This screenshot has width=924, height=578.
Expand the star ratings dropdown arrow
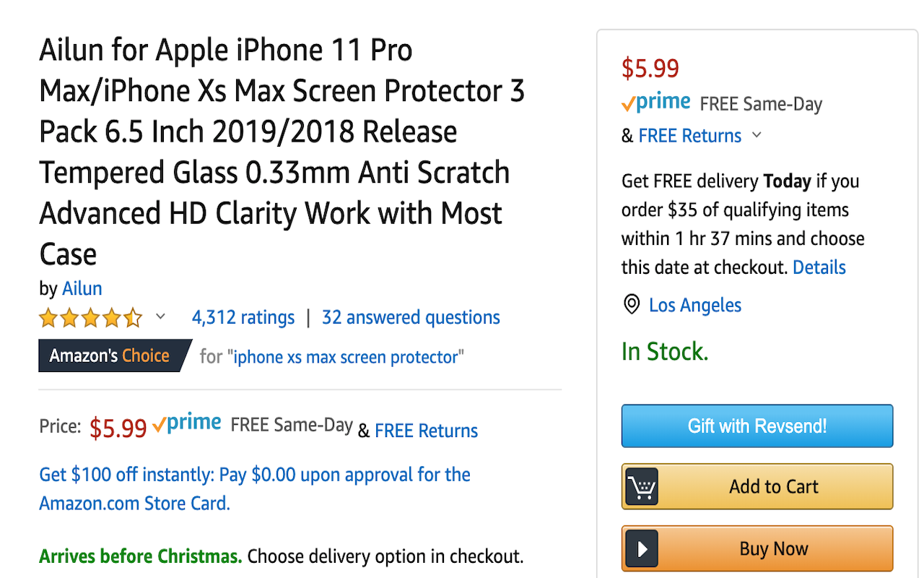(161, 316)
